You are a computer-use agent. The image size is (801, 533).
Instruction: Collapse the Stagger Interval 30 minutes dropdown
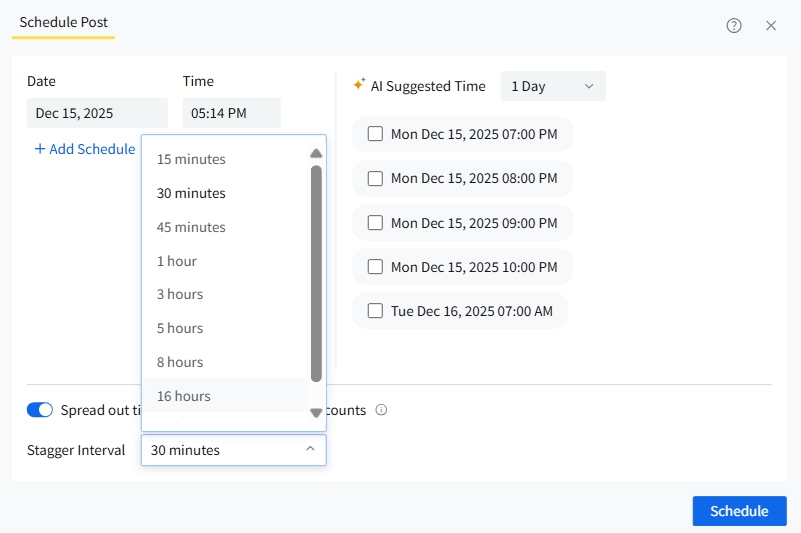coord(233,450)
